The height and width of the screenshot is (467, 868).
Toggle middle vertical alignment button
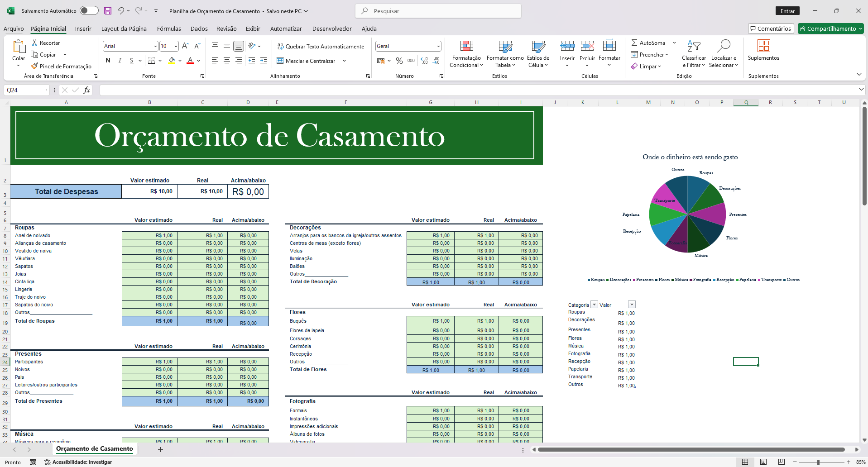(227, 46)
